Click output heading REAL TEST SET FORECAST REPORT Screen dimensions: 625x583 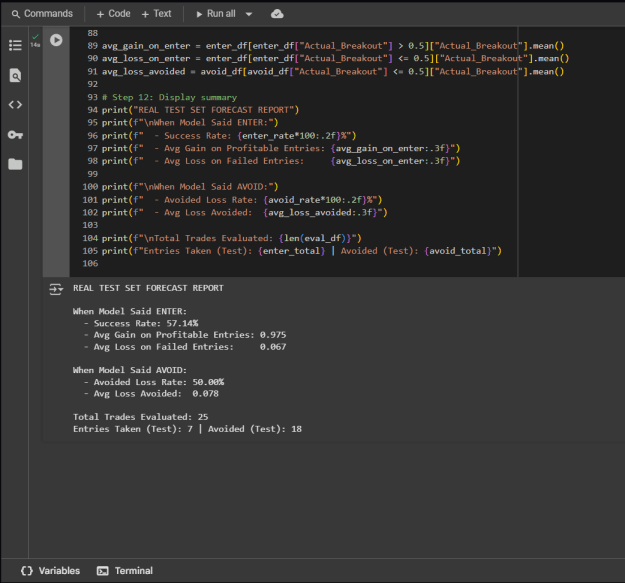pos(148,288)
